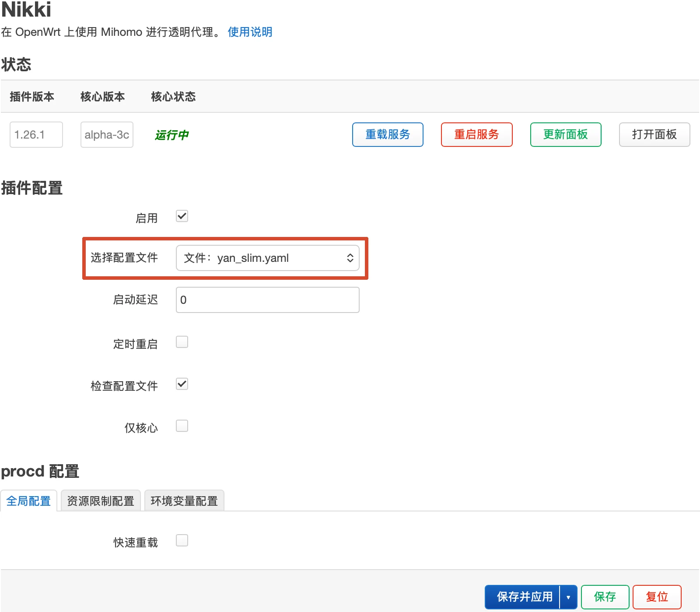Image resolution: width=700 pixels, height=612 pixels.
Task: Toggle the 启用 enable checkbox
Action: (182, 216)
